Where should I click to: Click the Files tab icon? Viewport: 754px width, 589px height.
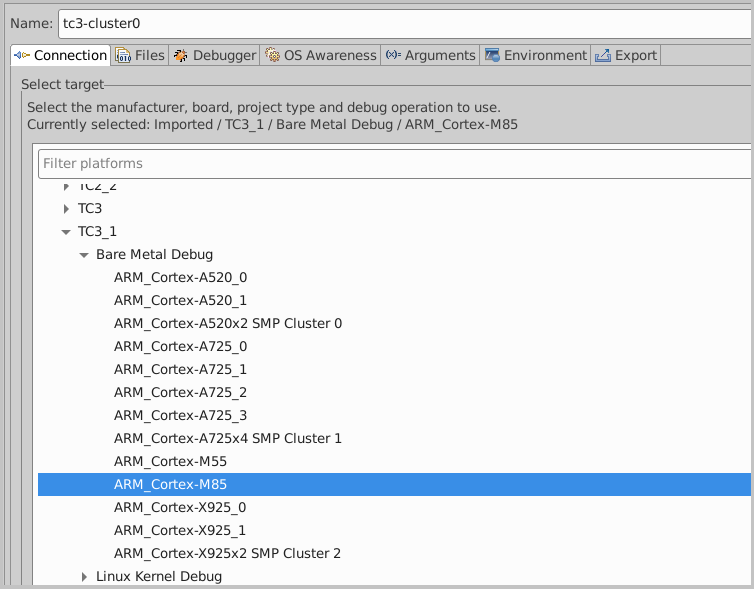pos(123,56)
